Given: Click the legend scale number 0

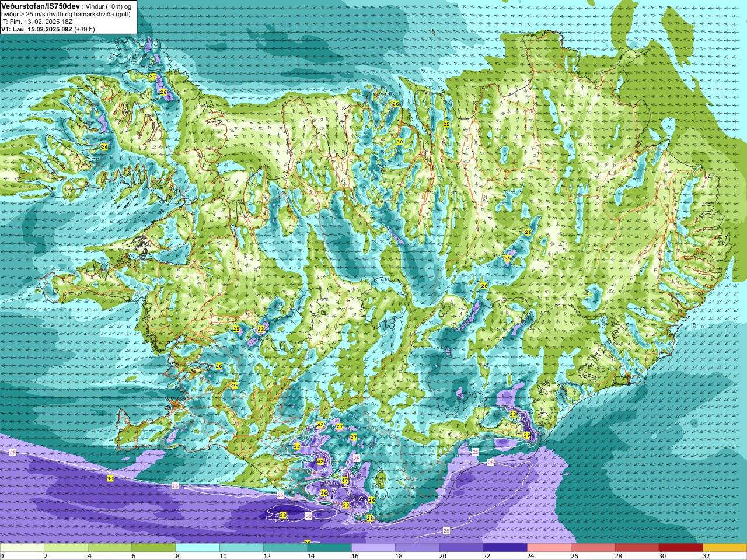Looking at the screenshot, I should tap(2, 556).
